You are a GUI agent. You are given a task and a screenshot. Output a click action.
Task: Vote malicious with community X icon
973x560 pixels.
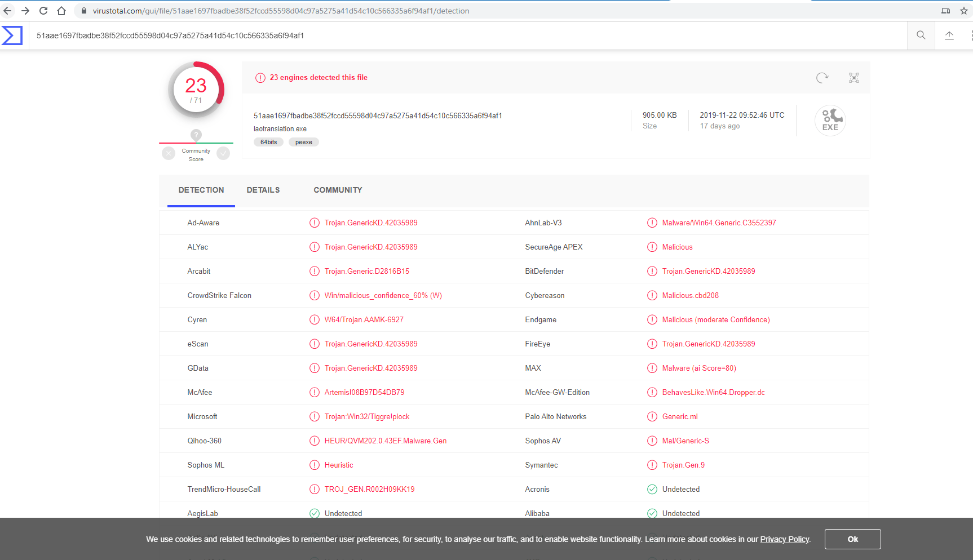click(169, 153)
